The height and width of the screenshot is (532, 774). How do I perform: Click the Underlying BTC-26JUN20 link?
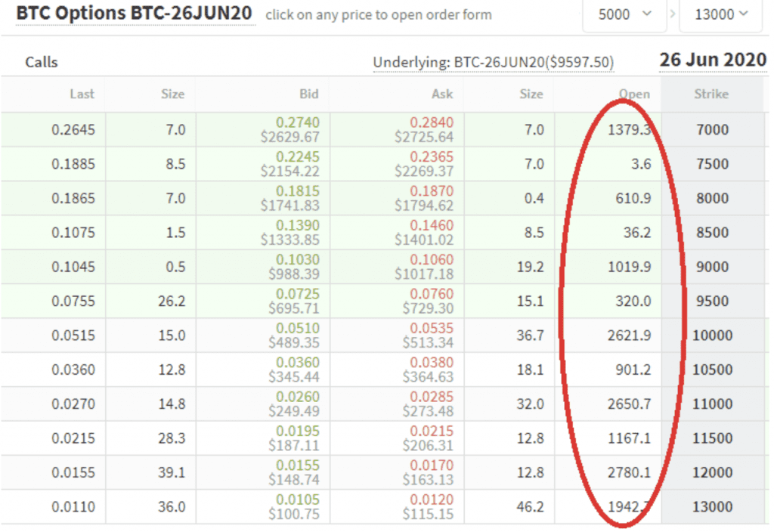tap(494, 62)
